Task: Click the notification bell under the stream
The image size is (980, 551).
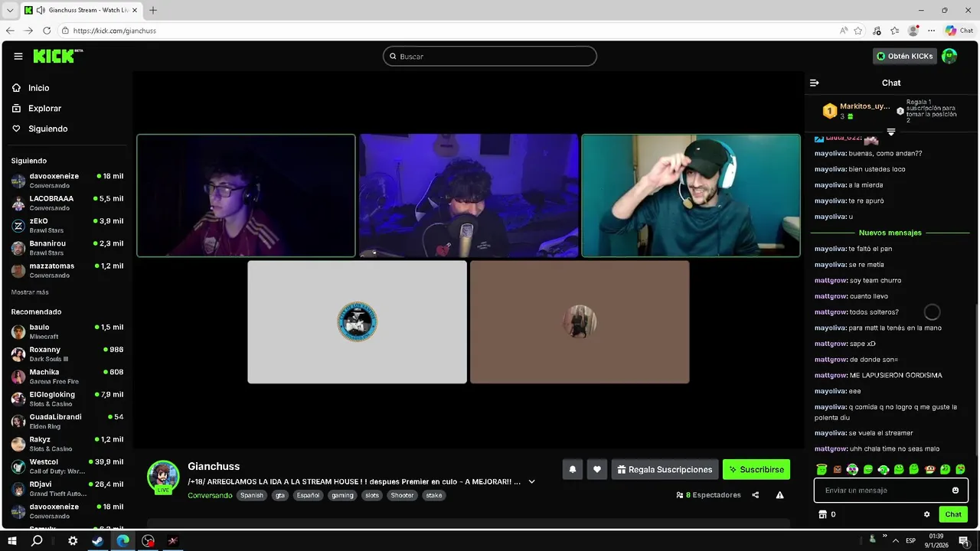Action: pos(572,469)
